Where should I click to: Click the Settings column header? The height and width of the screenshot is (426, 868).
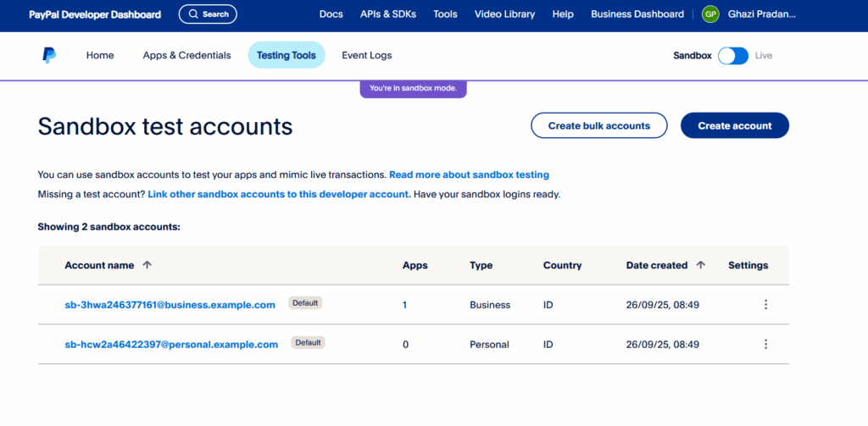coord(748,265)
